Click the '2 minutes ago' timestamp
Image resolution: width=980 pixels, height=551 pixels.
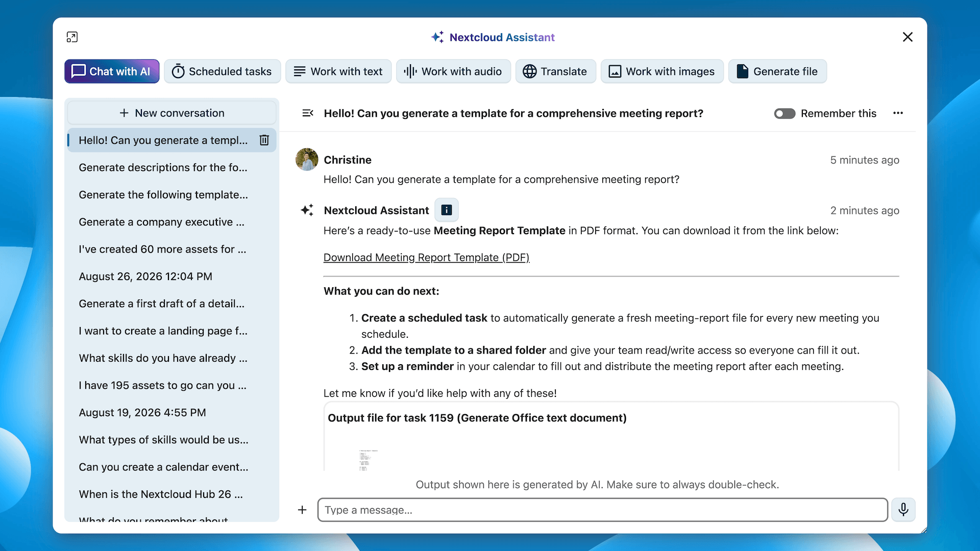(865, 211)
